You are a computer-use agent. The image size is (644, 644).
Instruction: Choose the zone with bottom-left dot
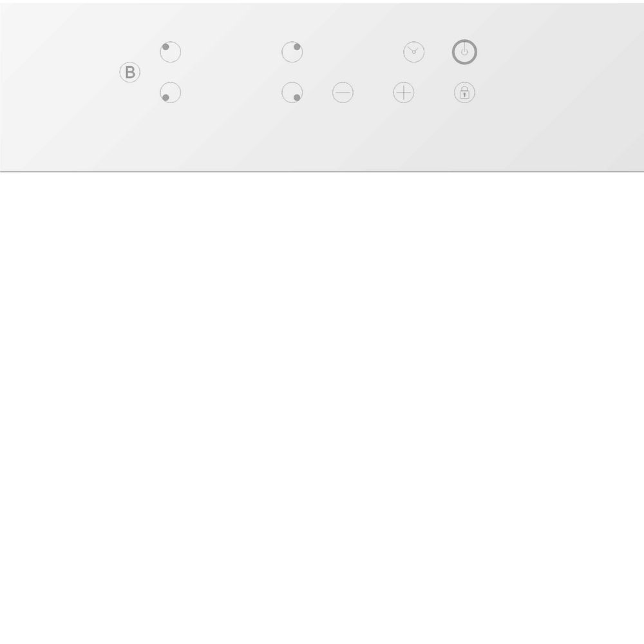(171, 92)
